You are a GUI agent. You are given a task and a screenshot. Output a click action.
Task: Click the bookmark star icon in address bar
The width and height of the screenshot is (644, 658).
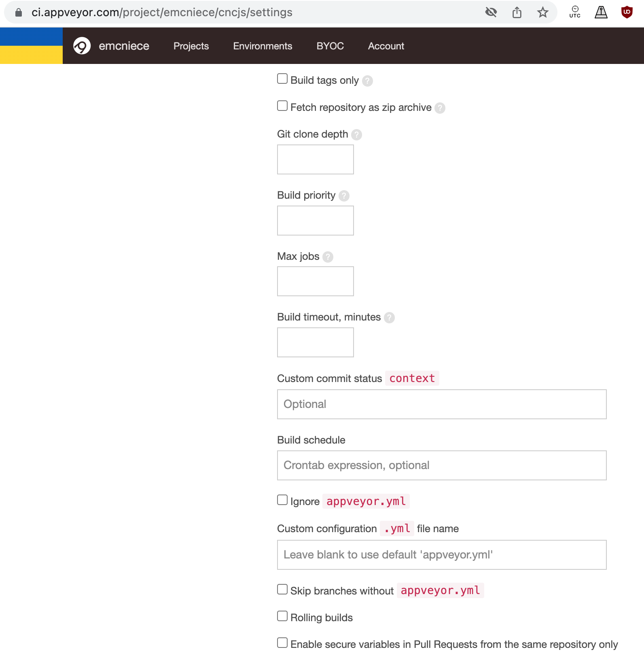542,13
